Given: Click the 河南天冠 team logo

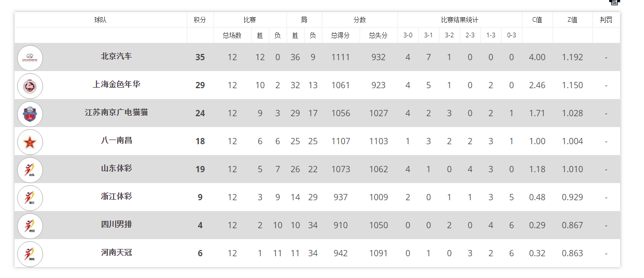Looking at the screenshot, I should (30, 254).
